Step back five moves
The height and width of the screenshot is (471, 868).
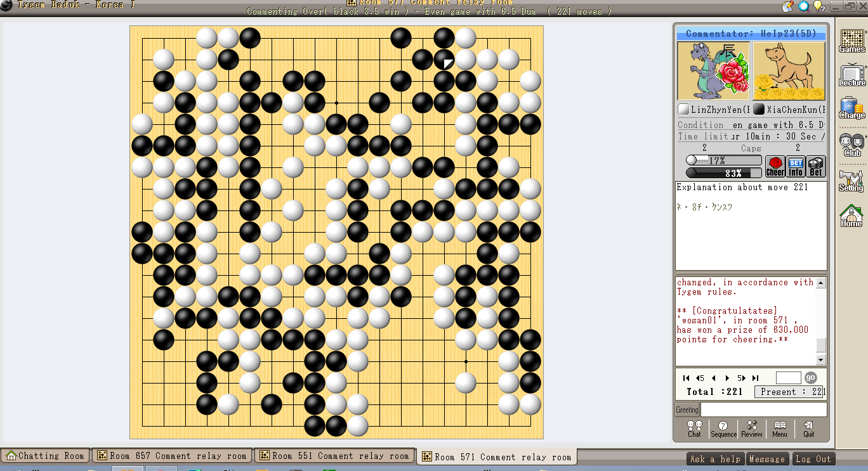coord(700,378)
